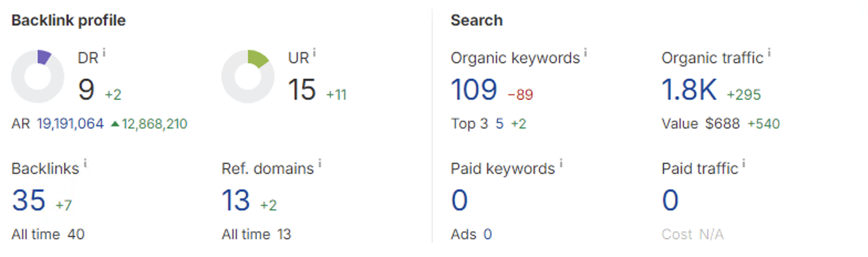Screen dimensions: 868x257
Task: Click the Ref. domains info icon
Action: 320,163
